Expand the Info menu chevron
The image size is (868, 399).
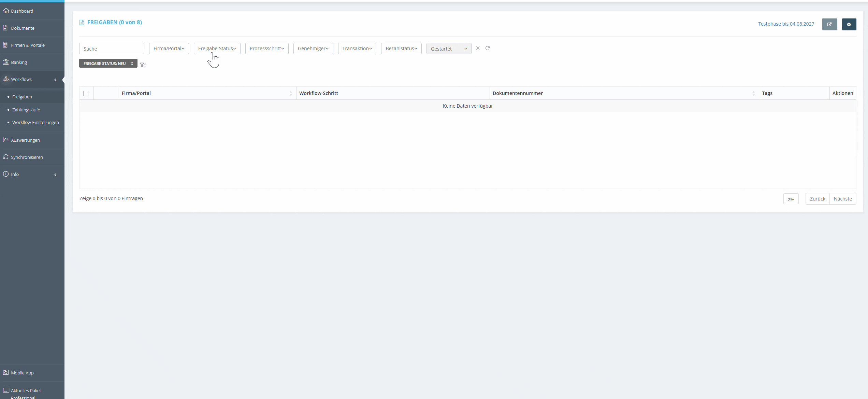(x=55, y=175)
